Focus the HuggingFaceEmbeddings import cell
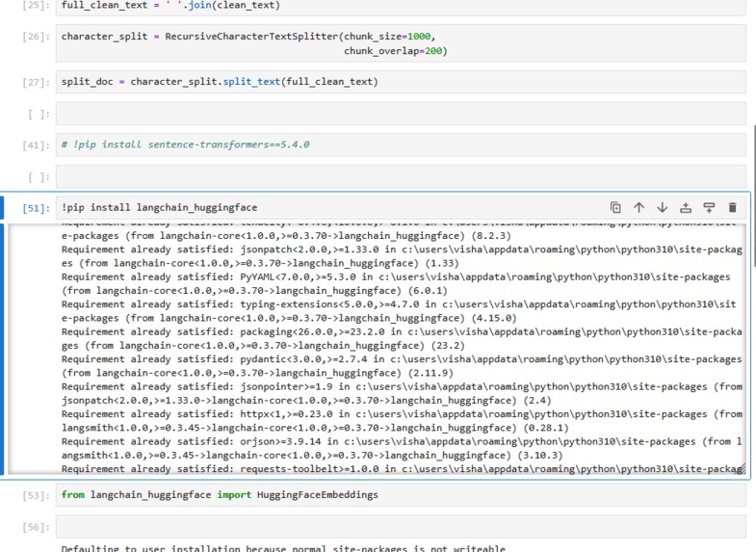The height and width of the screenshot is (552, 756). pos(401,495)
